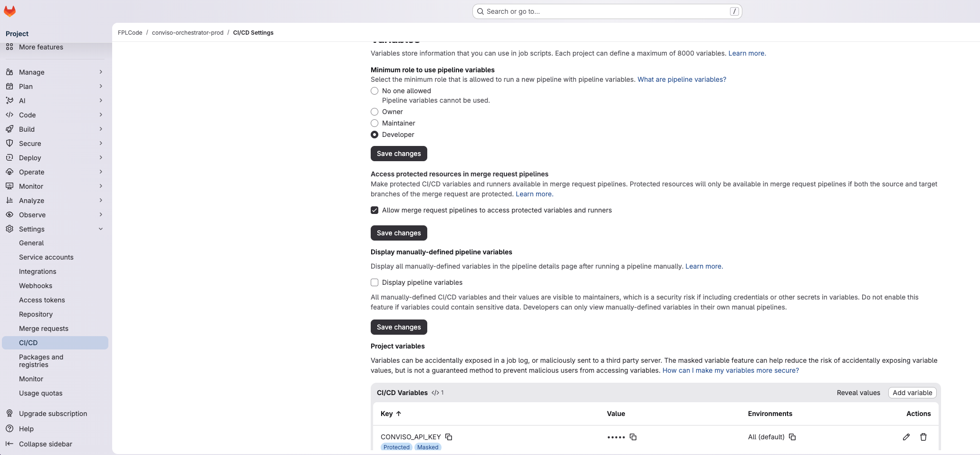Viewport: 980px width, 455px height.
Task: Click the Collapse sidebar arrow icon
Action: click(x=10, y=444)
